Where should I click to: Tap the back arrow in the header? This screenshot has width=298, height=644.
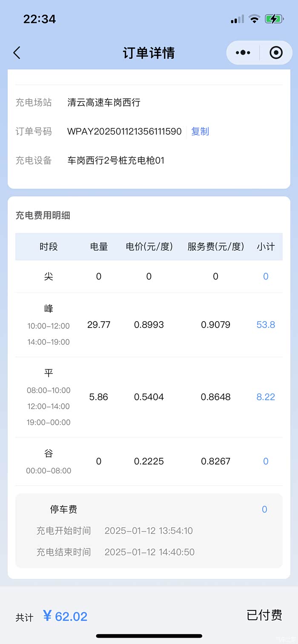tap(17, 53)
